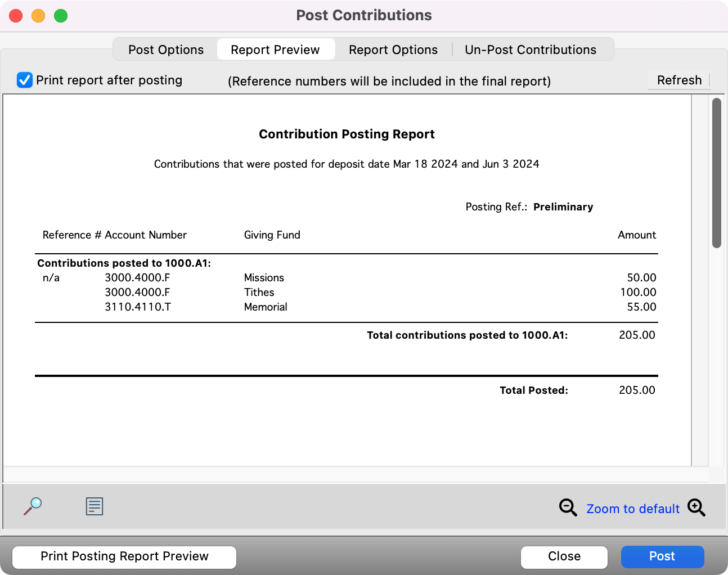
Task: Uncheck Print report after posting
Action: tap(24, 80)
